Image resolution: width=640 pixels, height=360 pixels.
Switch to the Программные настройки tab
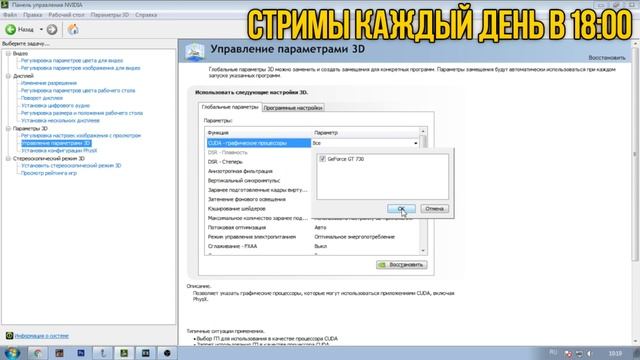293,108
